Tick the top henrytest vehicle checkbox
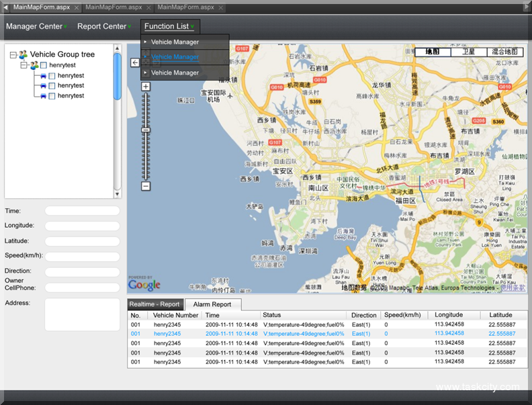Viewport: 532px width, 405px height. tap(52, 76)
